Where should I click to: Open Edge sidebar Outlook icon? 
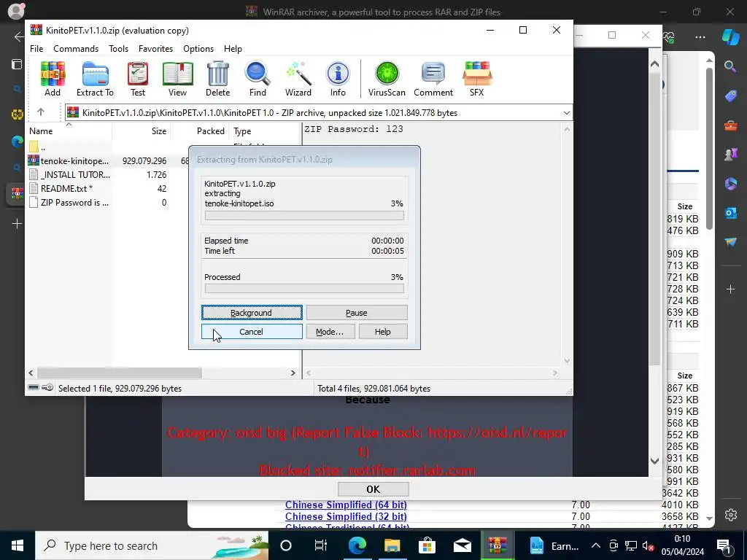[x=730, y=212]
